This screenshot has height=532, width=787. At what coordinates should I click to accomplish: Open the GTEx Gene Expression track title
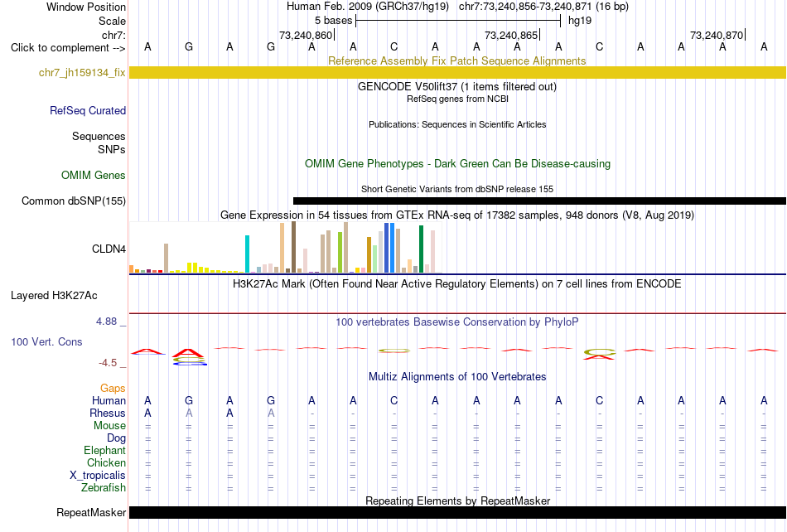click(457, 215)
